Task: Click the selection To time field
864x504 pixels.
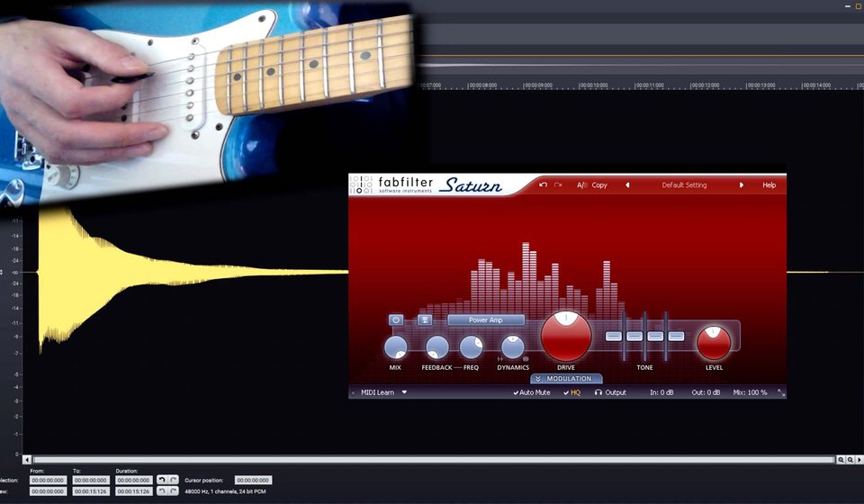Action: pyautogui.click(x=91, y=481)
